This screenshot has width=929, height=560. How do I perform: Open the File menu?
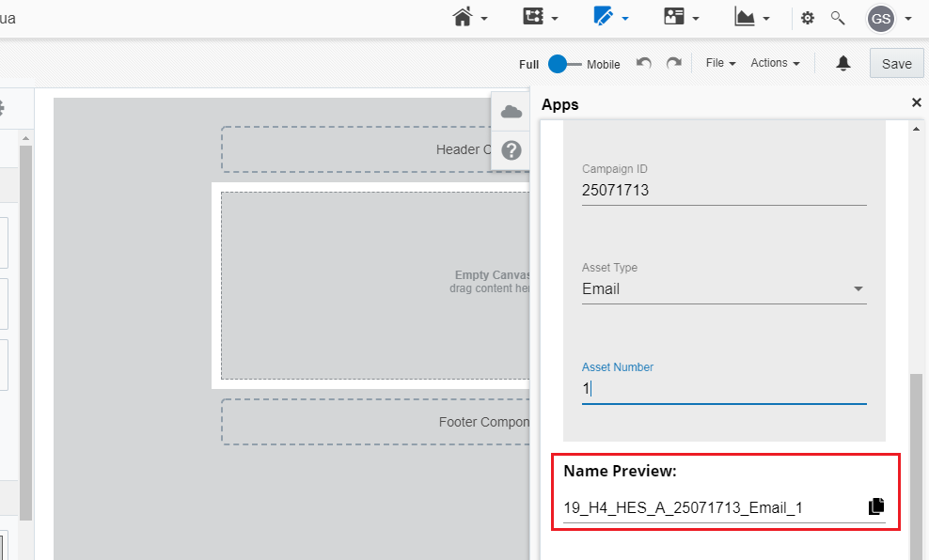pyautogui.click(x=720, y=63)
